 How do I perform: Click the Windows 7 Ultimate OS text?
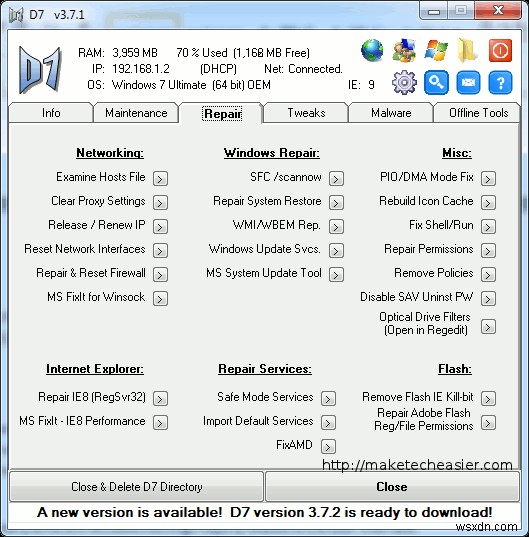(191, 85)
